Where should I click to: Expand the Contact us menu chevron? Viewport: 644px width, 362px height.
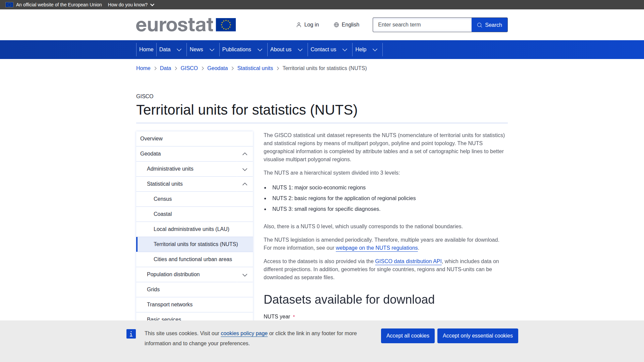point(345,50)
